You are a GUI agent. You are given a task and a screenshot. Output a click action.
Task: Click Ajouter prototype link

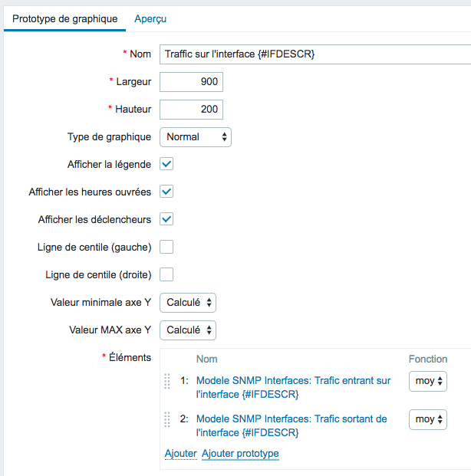240,454
